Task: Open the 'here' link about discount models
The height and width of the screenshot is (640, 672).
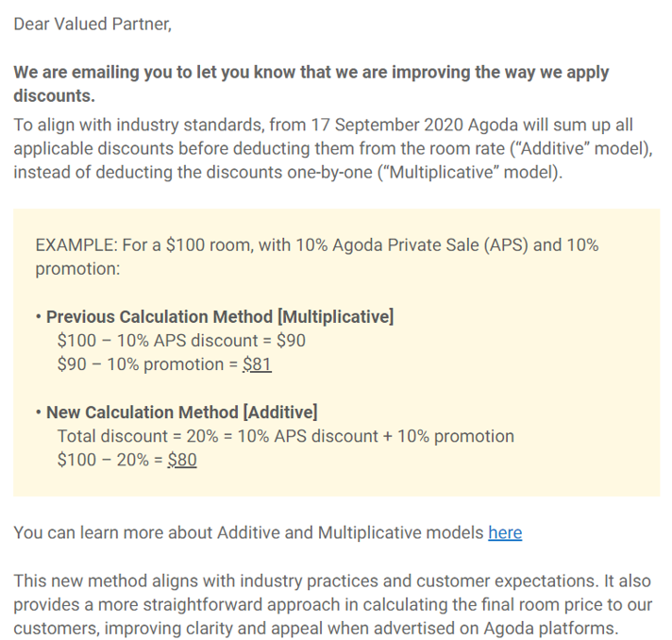Action: pos(505,532)
